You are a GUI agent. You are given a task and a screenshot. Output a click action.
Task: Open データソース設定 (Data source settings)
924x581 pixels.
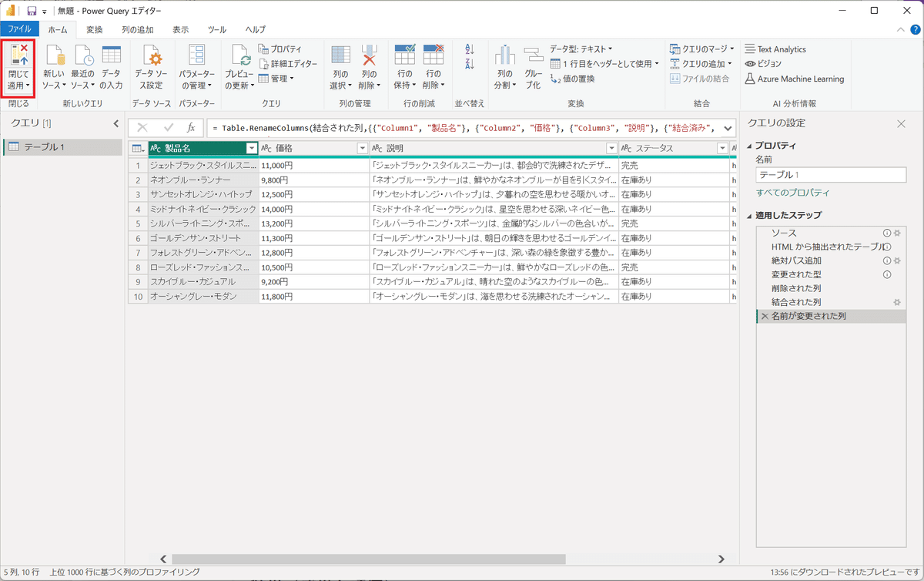(x=152, y=68)
